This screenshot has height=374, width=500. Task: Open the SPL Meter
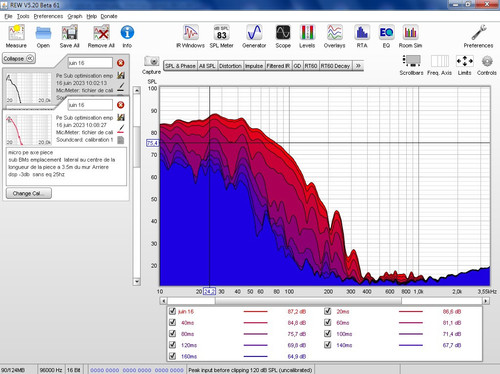pyautogui.click(x=221, y=36)
